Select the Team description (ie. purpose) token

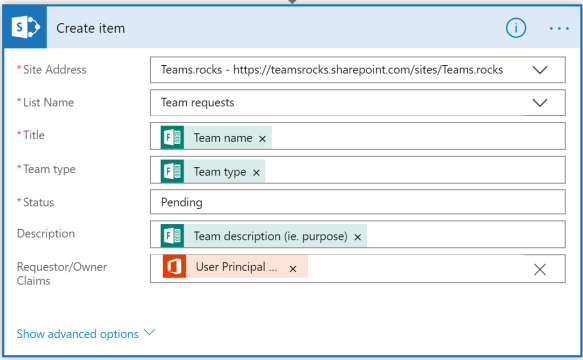coord(264,236)
